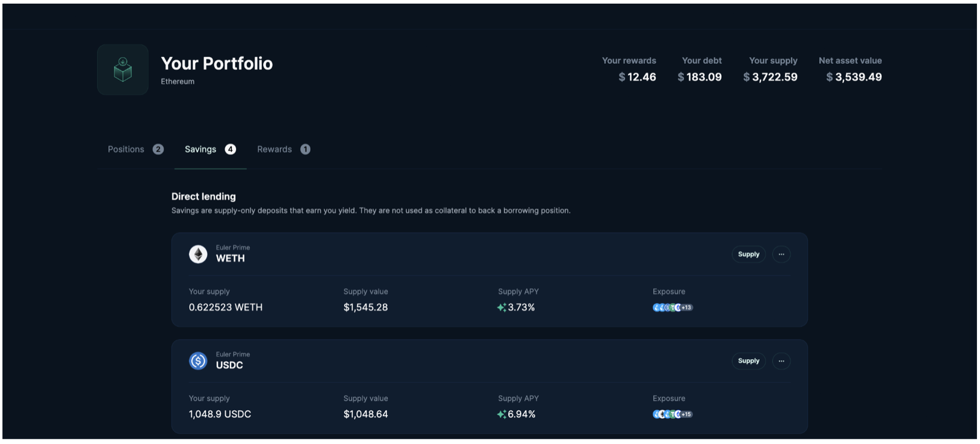Click the USDC coin token icon
Screen dimensions: 980x444
coord(198,361)
